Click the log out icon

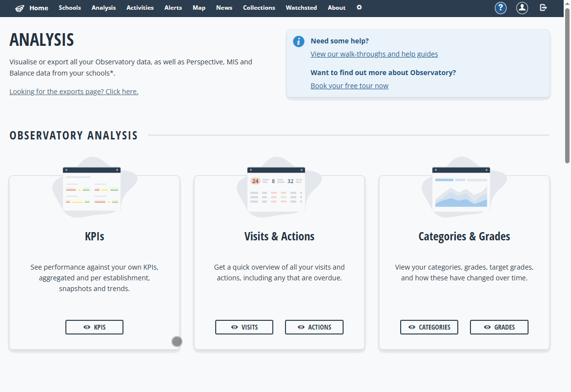click(543, 8)
